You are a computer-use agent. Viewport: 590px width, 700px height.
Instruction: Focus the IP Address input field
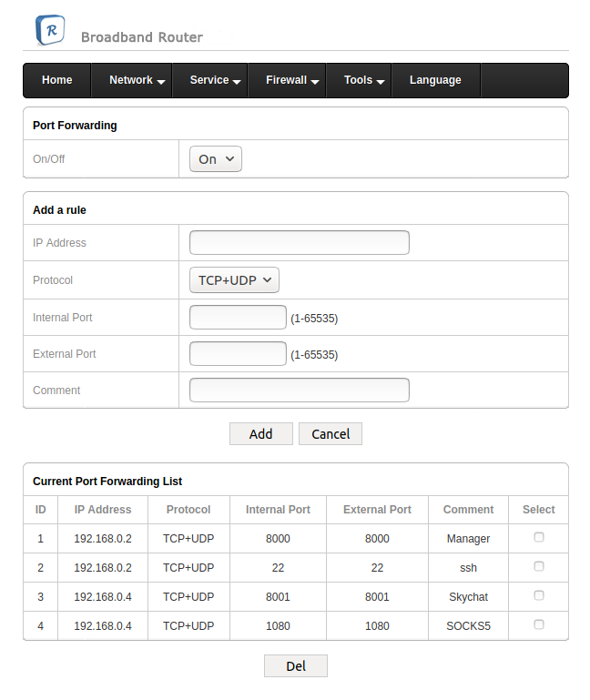[300, 242]
